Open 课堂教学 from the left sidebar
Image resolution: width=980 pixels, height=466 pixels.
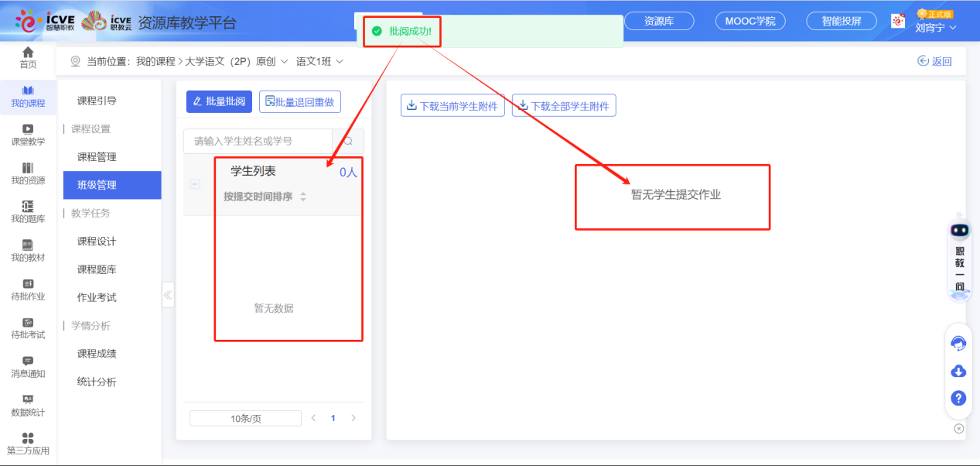[x=28, y=134]
